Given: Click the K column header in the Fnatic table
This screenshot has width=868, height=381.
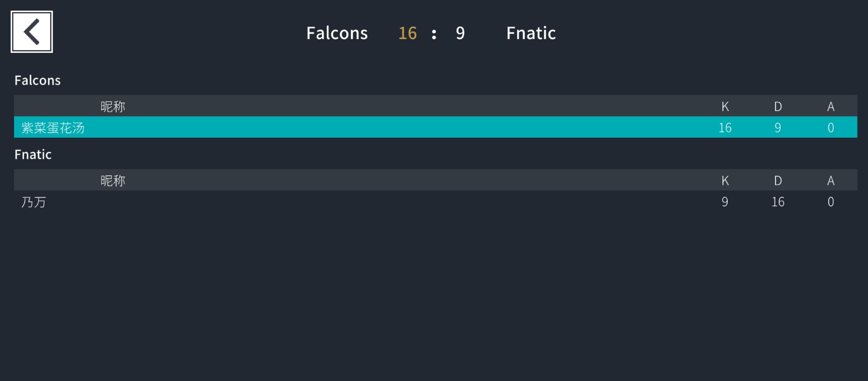Looking at the screenshot, I should [725, 180].
